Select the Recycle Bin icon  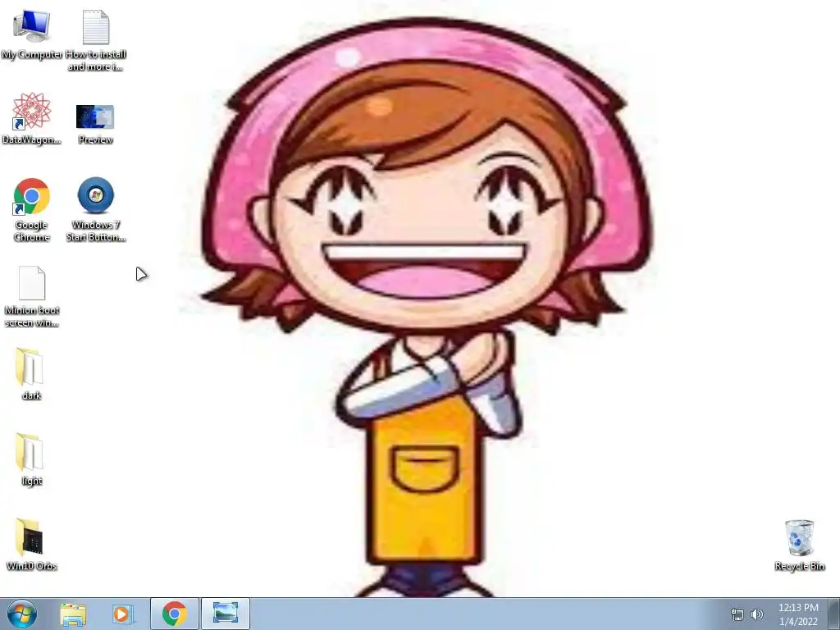799,545
